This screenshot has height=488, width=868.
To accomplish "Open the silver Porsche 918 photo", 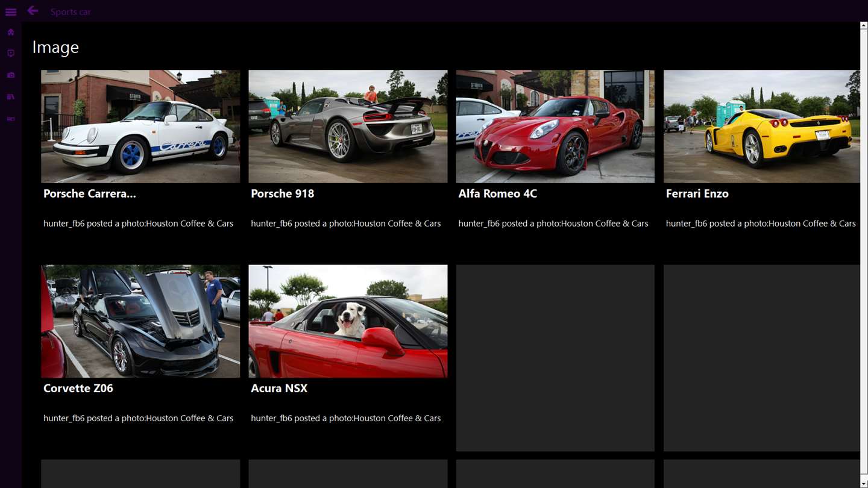I will coord(348,127).
